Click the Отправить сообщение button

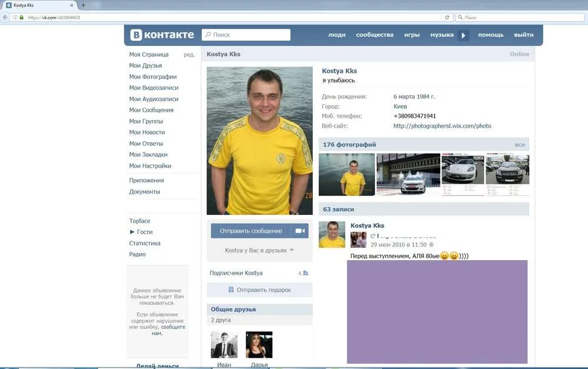pyautogui.click(x=251, y=231)
